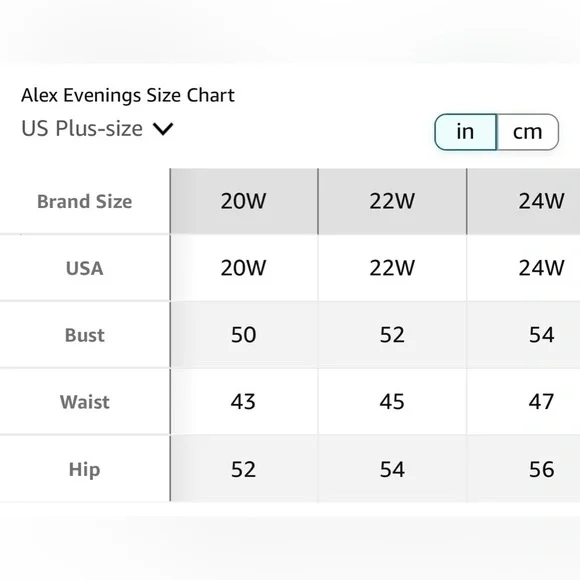Screen dimensions: 580x580
Task: Click the waist value 45 for 22W
Action: click(392, 402)
